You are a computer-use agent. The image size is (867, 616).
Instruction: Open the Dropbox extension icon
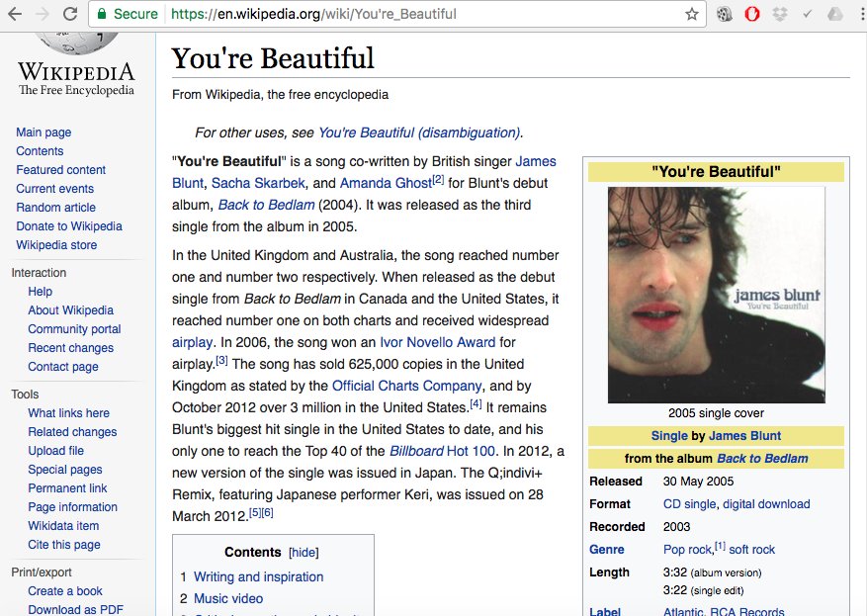(x=780, y=14)
